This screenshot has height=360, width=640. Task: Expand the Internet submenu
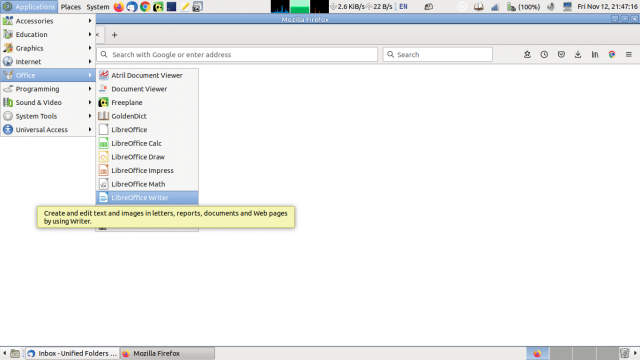pos(48,62)
